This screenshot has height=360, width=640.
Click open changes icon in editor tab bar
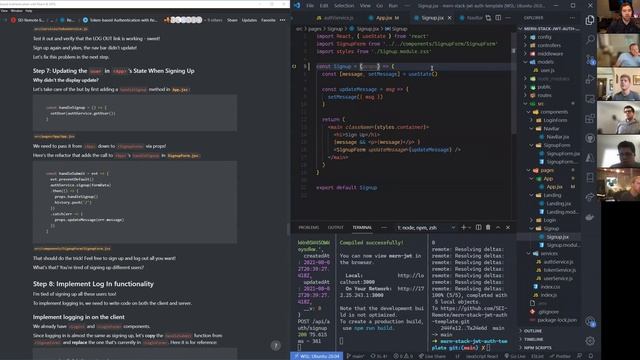pyautogui.click(x=489, y=18)
